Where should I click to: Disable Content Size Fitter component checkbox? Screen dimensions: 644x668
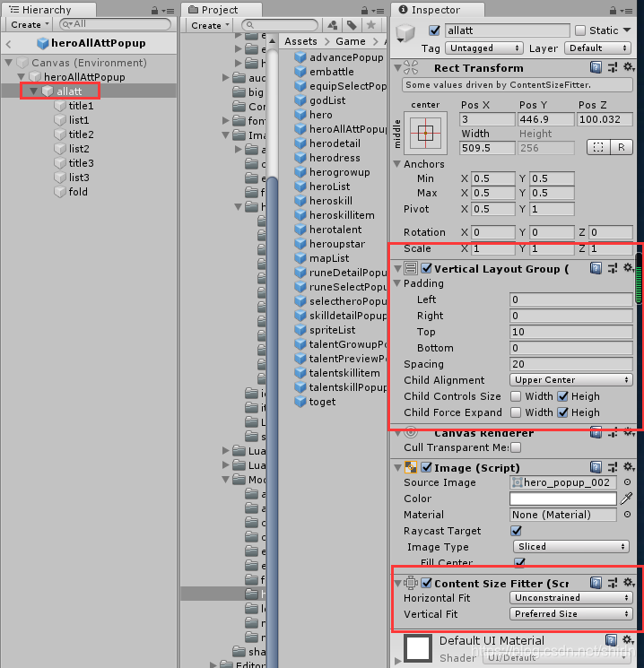click(x=426, y=583)
